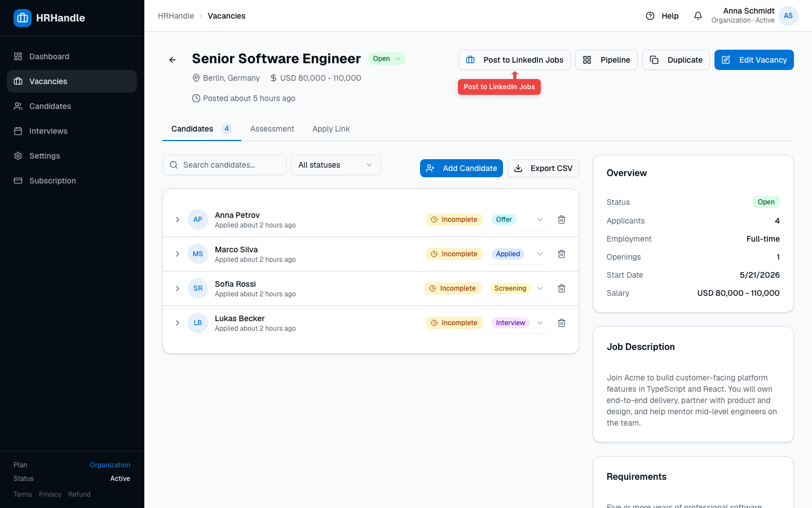
Task: Open the Vacancies sidebar item
Action: tap(72, 81)
